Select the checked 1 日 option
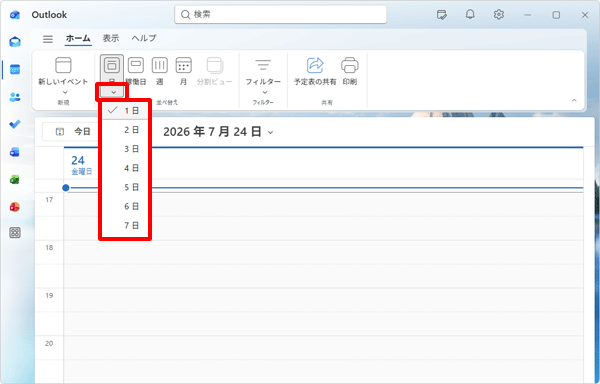 [125, 111]
